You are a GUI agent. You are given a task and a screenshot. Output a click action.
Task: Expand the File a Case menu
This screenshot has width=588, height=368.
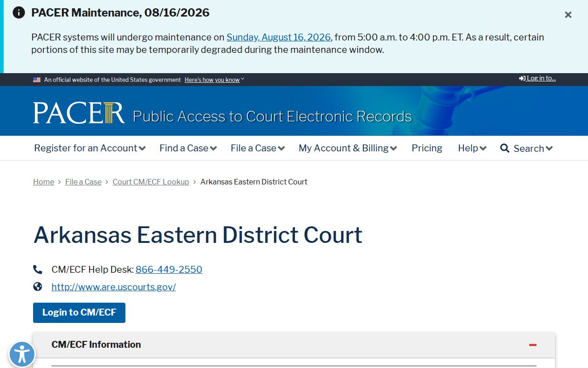(x=258, y=148)
